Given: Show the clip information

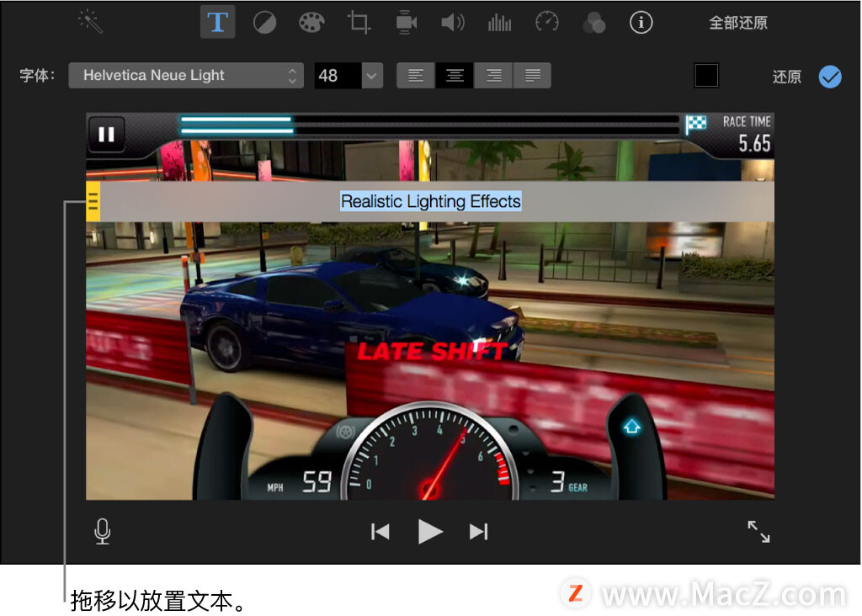Looking at the screenshot, I should (x=641, y=23).
